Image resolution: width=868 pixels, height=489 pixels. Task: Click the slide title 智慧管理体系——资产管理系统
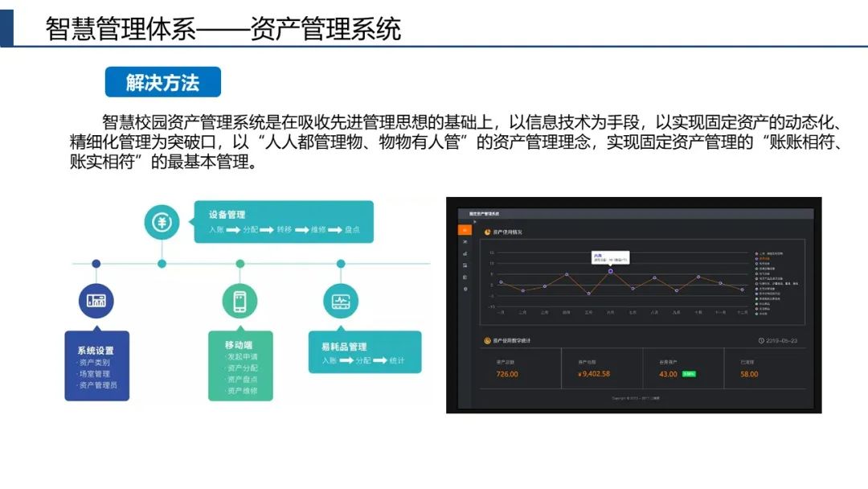point(223,29)
